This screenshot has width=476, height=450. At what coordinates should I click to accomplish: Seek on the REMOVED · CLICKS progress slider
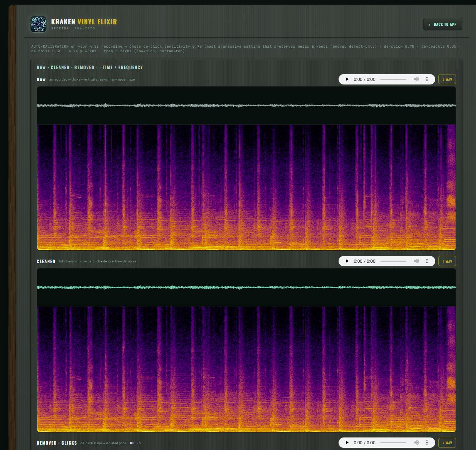coord(393,443)
